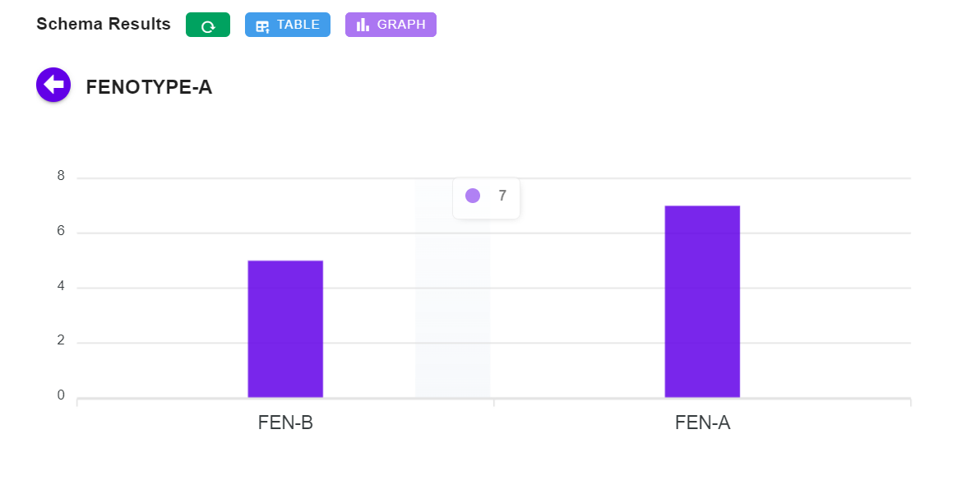Click the bar chart icon in GRAPH
Viewport: 980px width, 485px height.
coord(363,25)
